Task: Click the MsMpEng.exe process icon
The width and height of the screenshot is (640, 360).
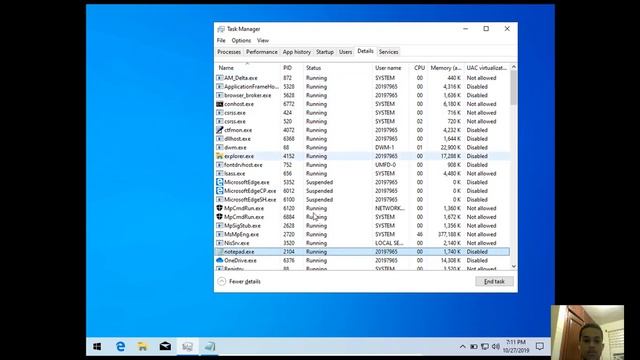Action: pos(220,234)
